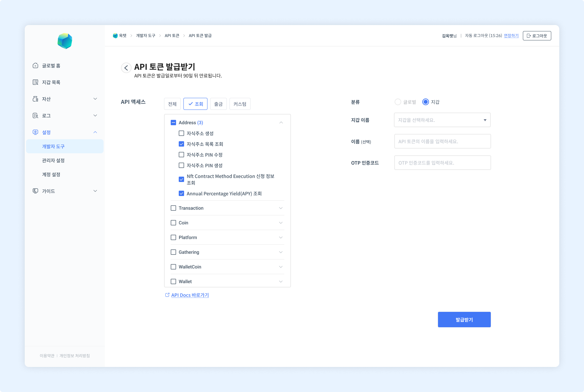Click the external link icon beside API Docs
The image size is (584, 392).
167,295
